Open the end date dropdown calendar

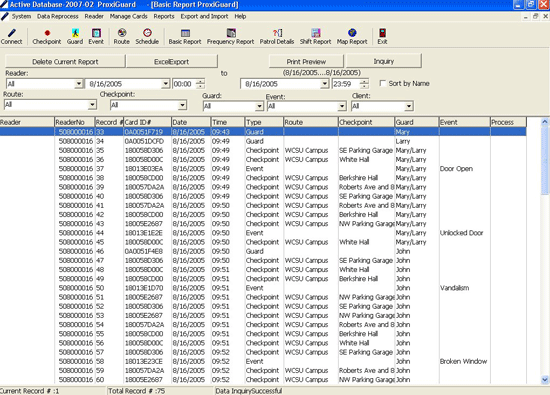coord(325,84)
